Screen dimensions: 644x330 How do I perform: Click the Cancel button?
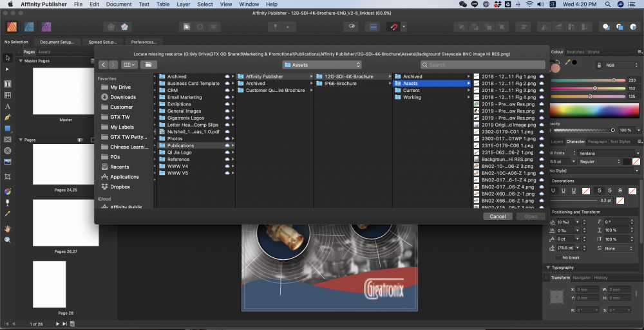coord(497,216)
